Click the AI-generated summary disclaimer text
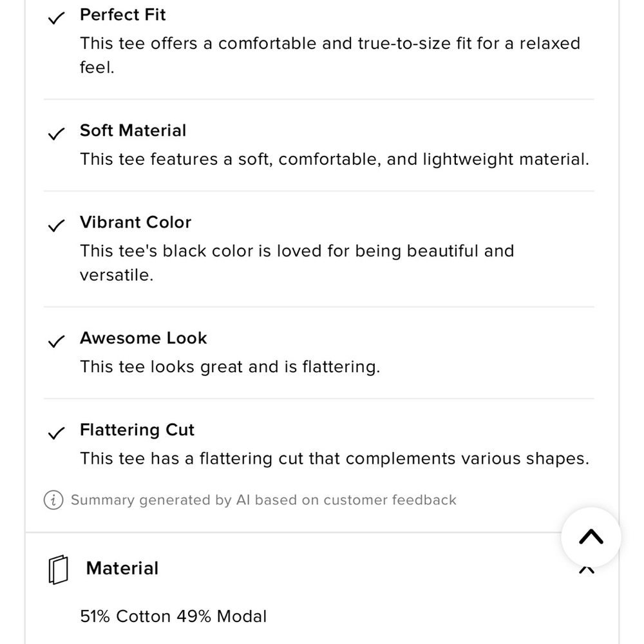This screenshot has width=644, height=644. coord(263,500)
